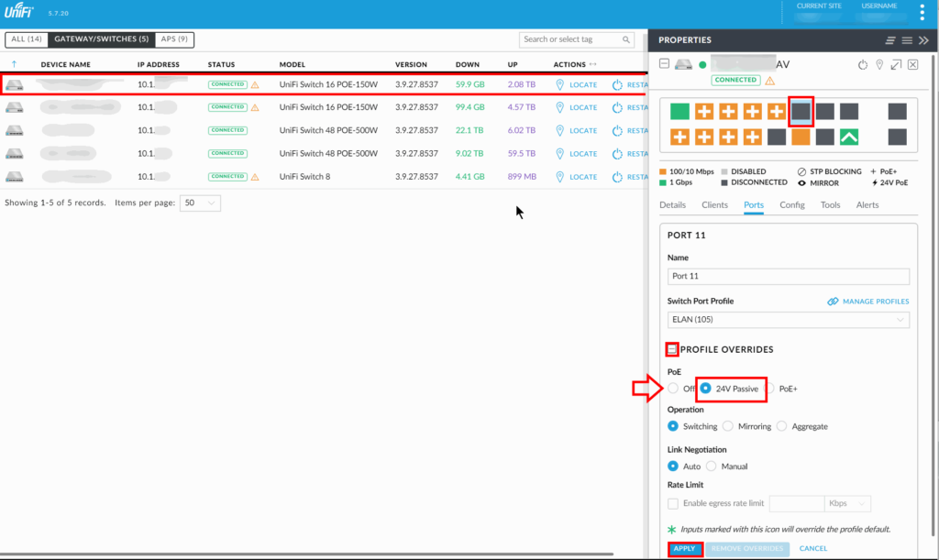Screen dimensions: 939x560
Task: Click the bottom horizontal scrollbar
Action: (x=306, y=554)
